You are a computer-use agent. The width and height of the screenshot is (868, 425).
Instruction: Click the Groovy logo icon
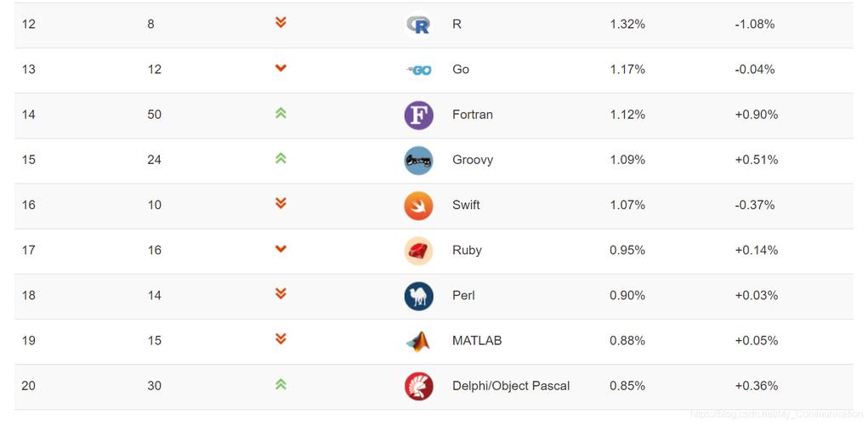pos(418,161)
